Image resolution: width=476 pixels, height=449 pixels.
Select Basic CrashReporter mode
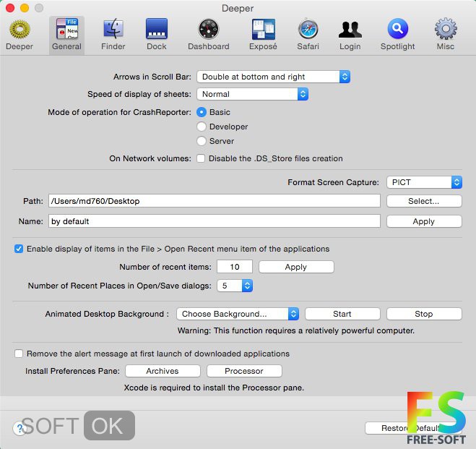tap(202, 112)
